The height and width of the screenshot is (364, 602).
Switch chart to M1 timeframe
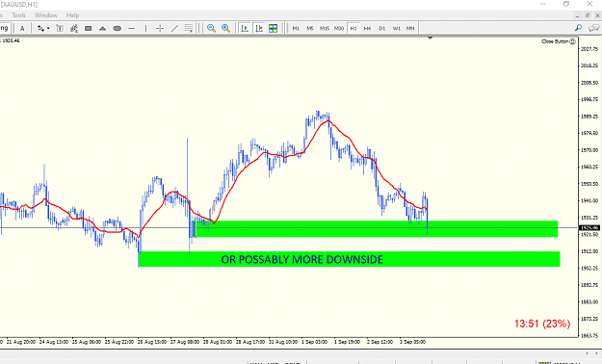click(x=296, y=29)
